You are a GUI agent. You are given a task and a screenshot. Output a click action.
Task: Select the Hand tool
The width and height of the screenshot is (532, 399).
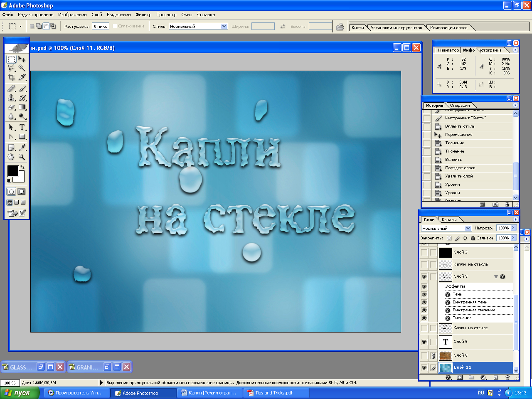click(12, 157)
